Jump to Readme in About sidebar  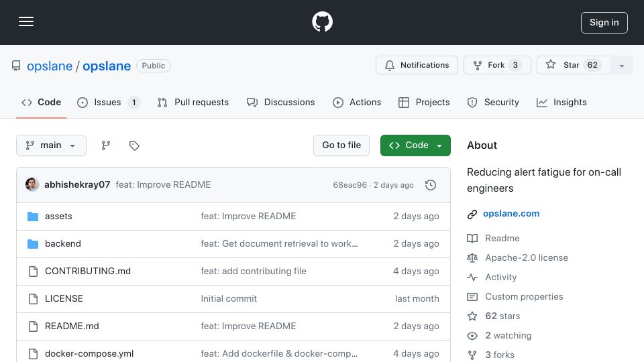point(502,239)
